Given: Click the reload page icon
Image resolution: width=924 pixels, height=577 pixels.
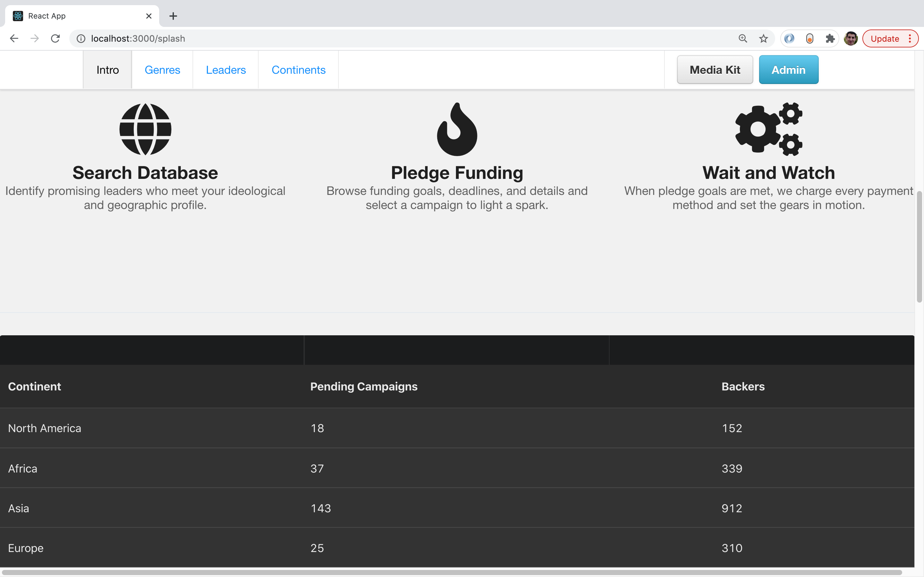Looking at the screenshot, I should click(56, 38).
